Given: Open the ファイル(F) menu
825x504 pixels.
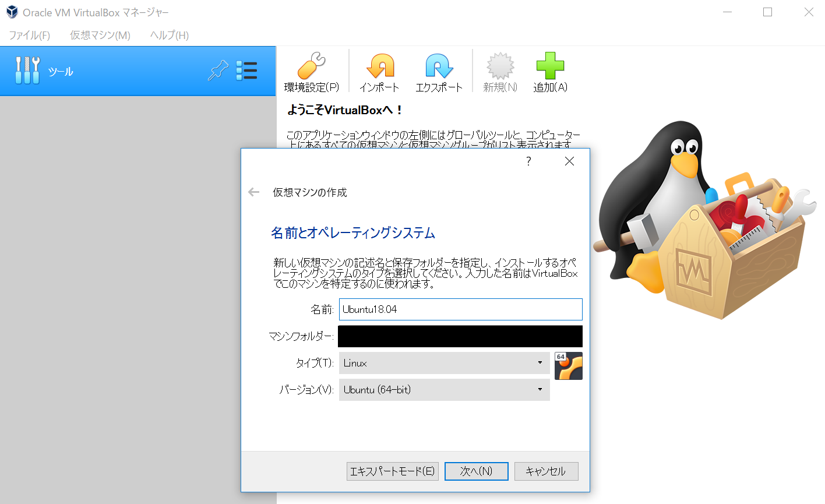Looking at the screenshot, I should (x=29, y=35).
